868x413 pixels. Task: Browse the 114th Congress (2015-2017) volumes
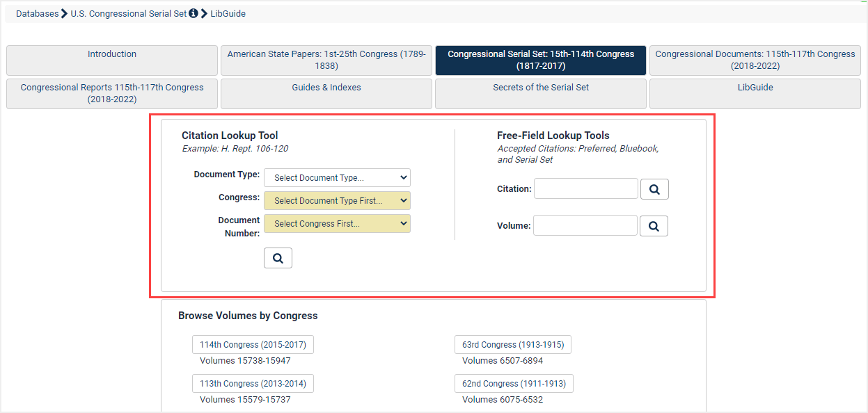tap(253, 344)
